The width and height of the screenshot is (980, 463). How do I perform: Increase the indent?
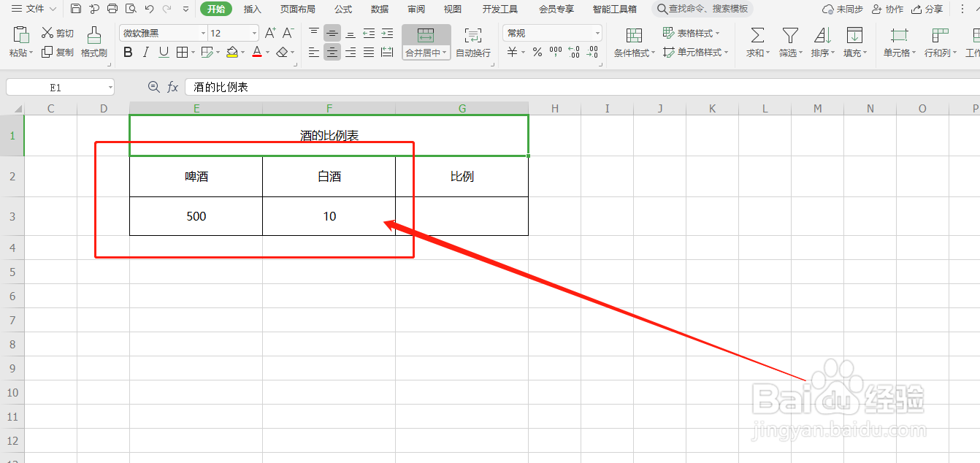click(x=387, y=33)
